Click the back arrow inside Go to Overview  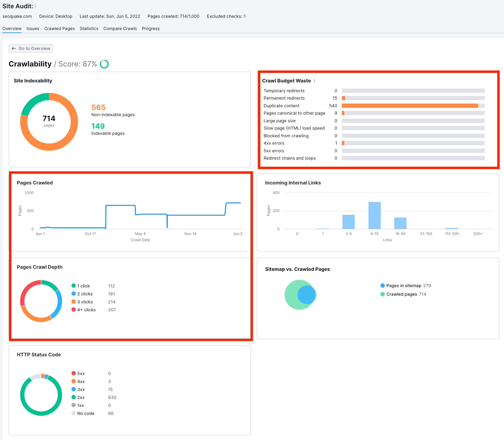(14, 48)
